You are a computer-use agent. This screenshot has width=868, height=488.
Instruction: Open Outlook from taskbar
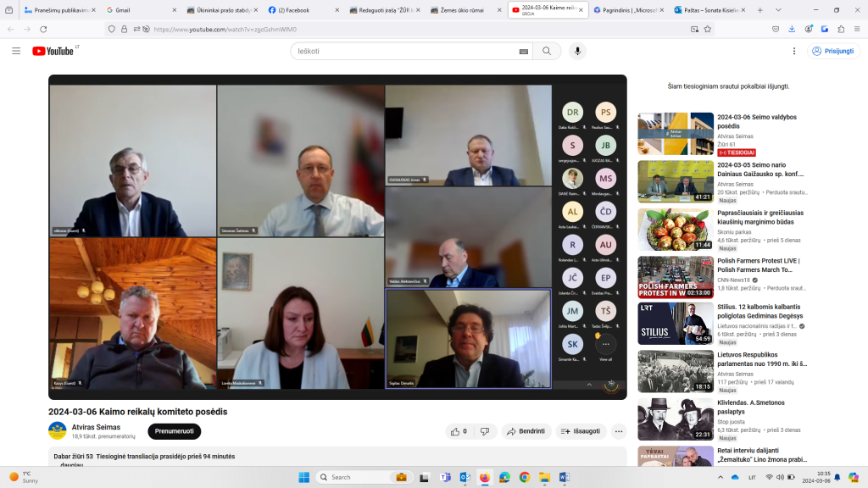pyautogui.click(x=465, y=477)
